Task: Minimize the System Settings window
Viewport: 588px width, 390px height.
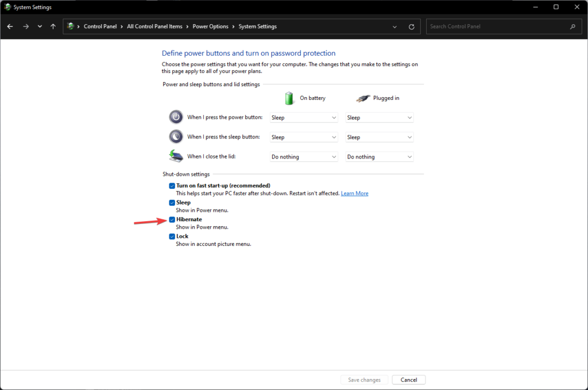Action: coord(536,7)
